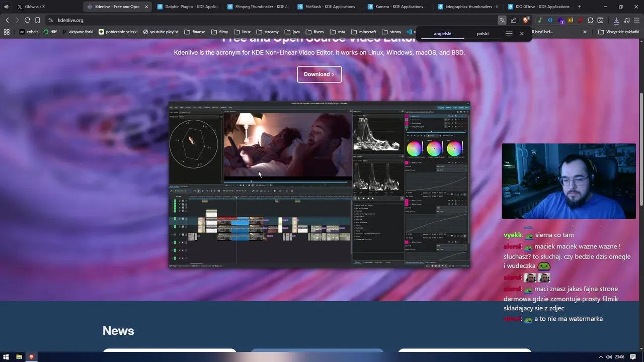Open the strony bookmarks folder
The width and height of the screenshot is (644, 362).
(391, 32)
